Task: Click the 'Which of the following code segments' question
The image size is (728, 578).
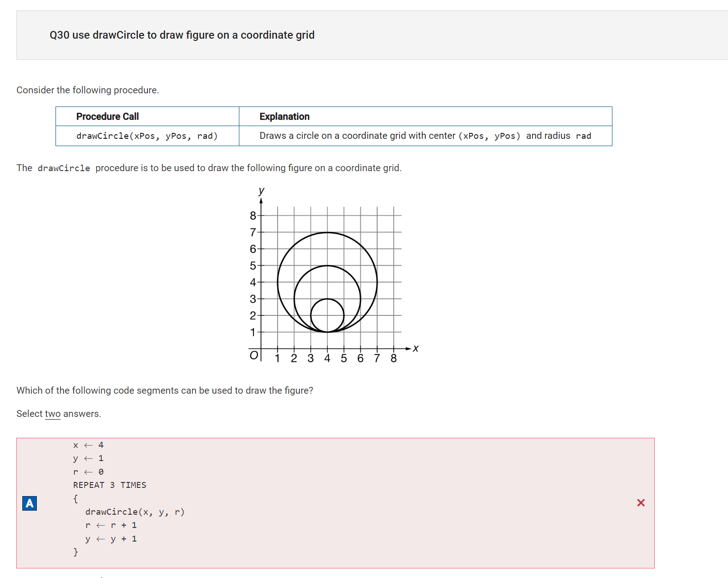Action: click(165, 390)
